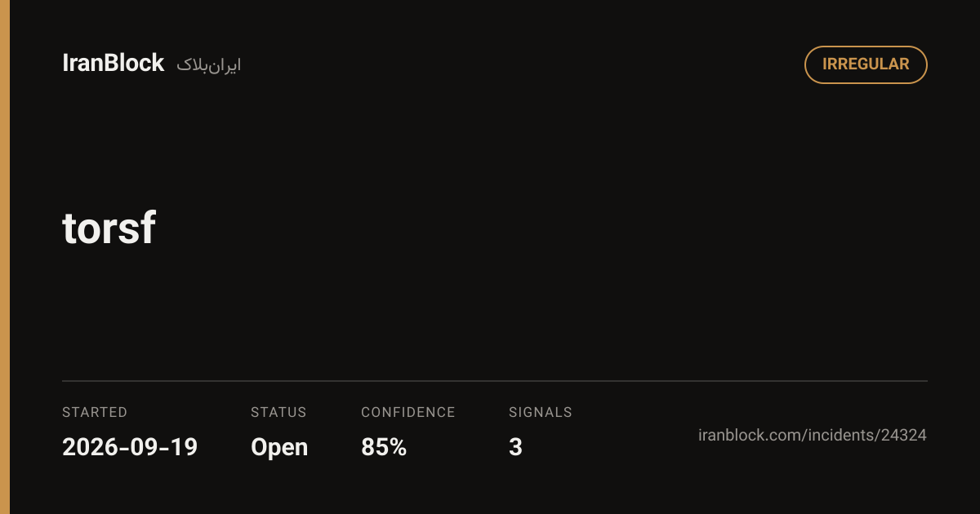Select the torsf incident title

[x=109, y=228]
